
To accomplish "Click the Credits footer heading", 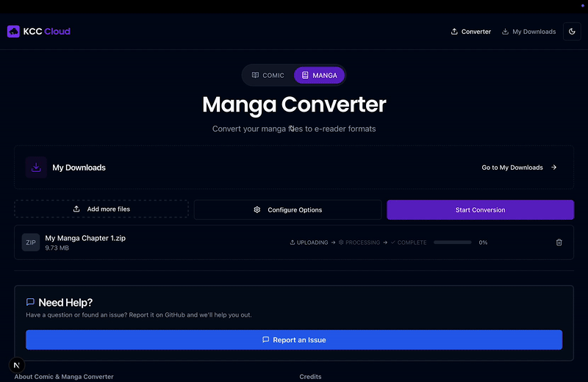I will point(310,377).
